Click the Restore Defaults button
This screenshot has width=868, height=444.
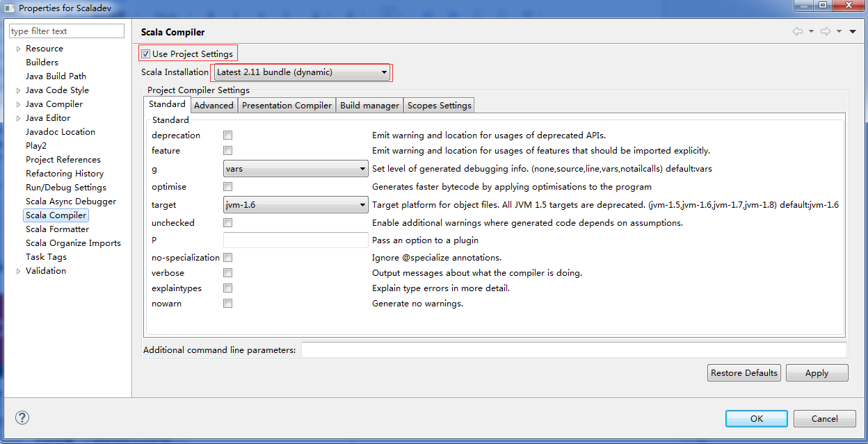[x=744, y=373]
